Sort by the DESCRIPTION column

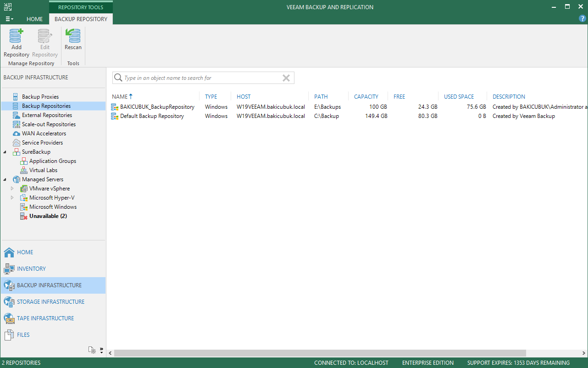(x=509, y=97)
